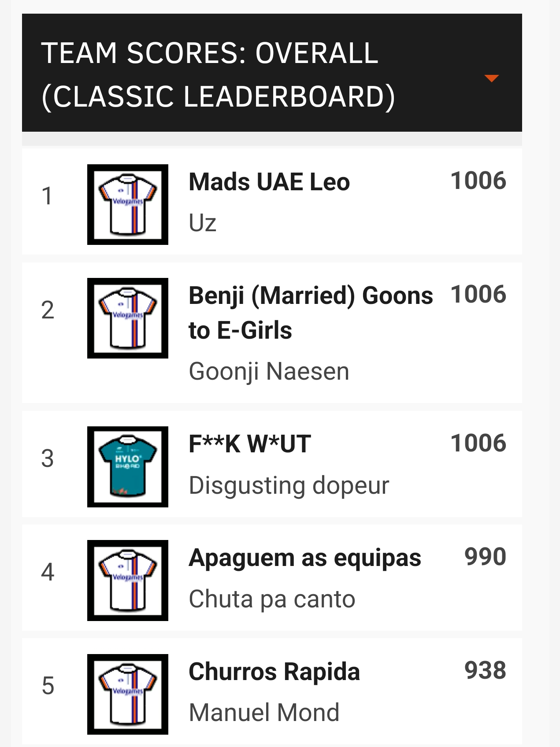Select Churros Rapida jersey icon

click(128, 694)
